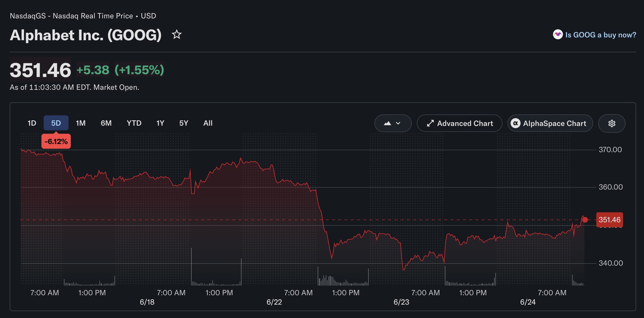Click the (+1.55%) percent change

coord(139,70)
